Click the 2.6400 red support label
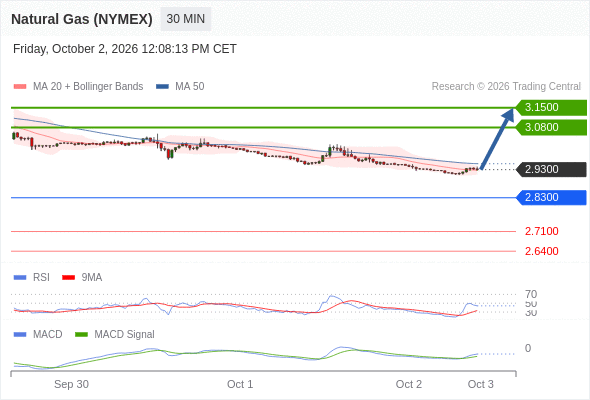This screenshot has height=400, width=590. 541,251
